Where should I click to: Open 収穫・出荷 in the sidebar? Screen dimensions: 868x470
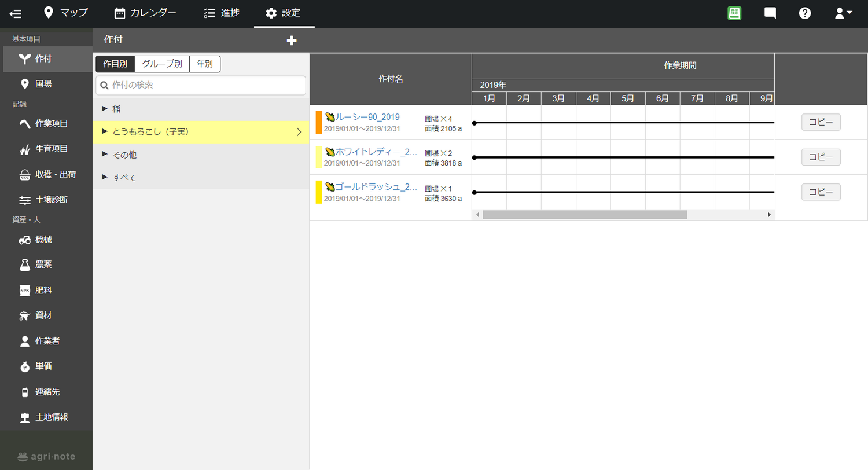click(46, 174)
